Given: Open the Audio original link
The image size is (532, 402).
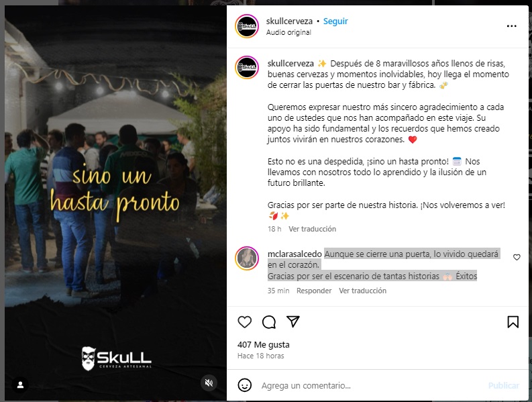Looking at the screenshot, I should [288, 33].
